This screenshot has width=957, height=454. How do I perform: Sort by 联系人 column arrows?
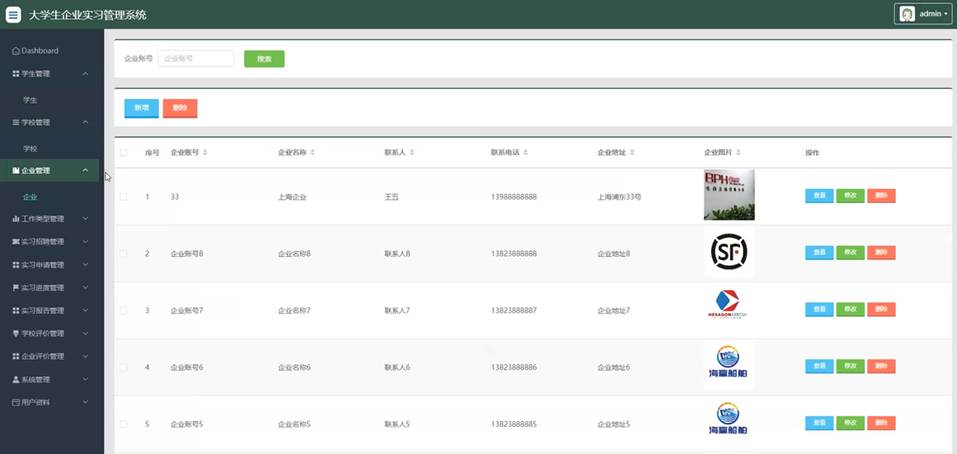pos(412,153)
